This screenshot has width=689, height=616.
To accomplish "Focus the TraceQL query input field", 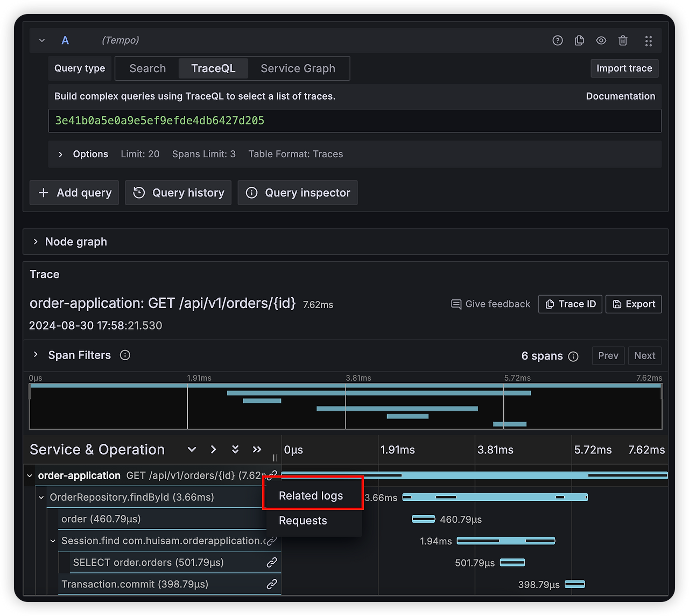I will [355, 121].
